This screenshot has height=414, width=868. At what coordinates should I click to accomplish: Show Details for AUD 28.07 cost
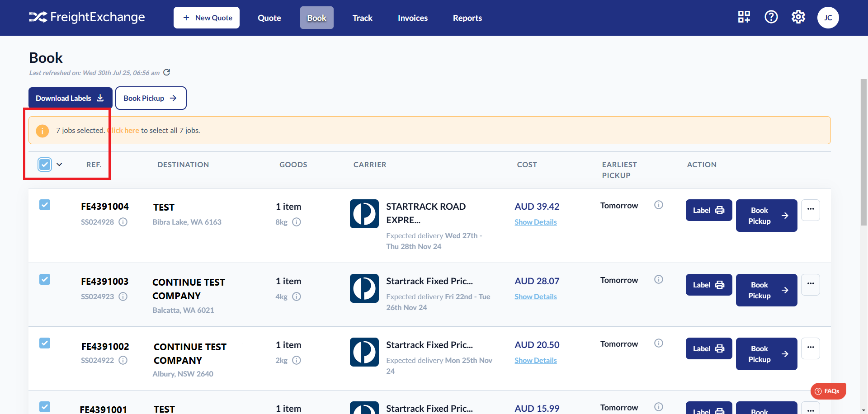click(536, 296)
